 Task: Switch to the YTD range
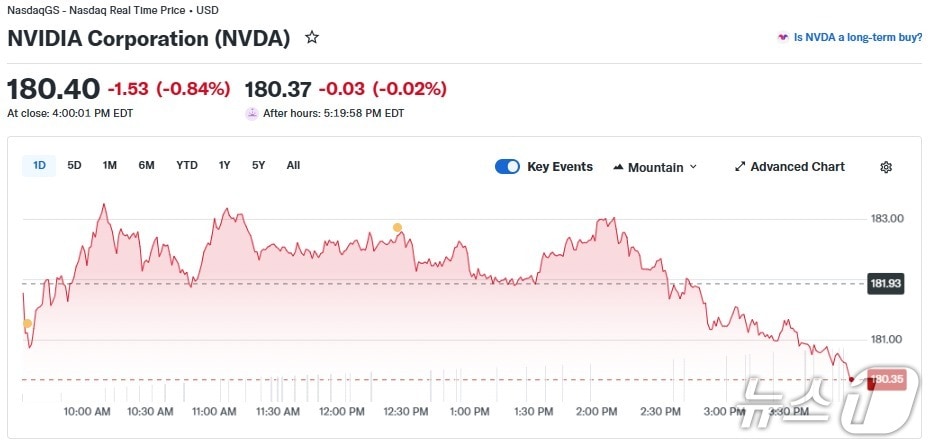[x=187, y=165]
